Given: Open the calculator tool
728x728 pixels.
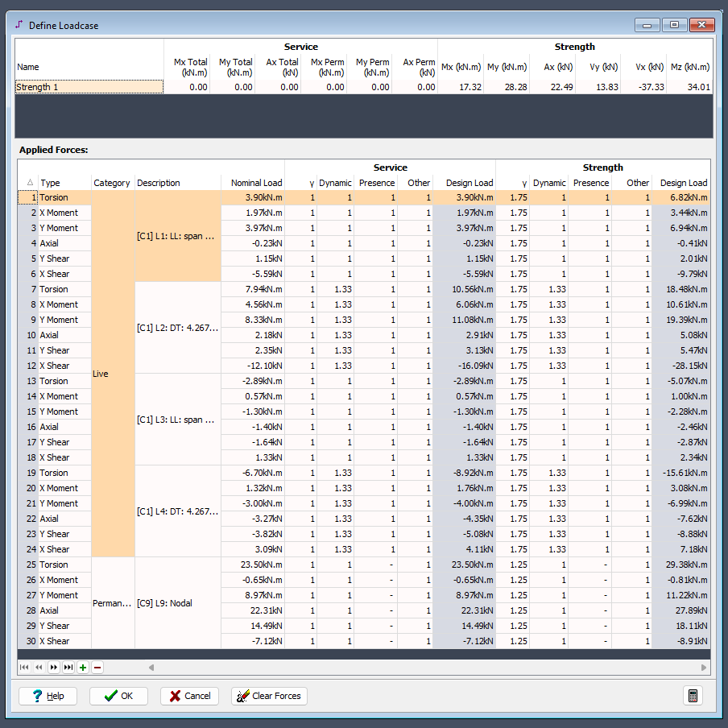Looking at the screenshot, I should click(693, 696).
